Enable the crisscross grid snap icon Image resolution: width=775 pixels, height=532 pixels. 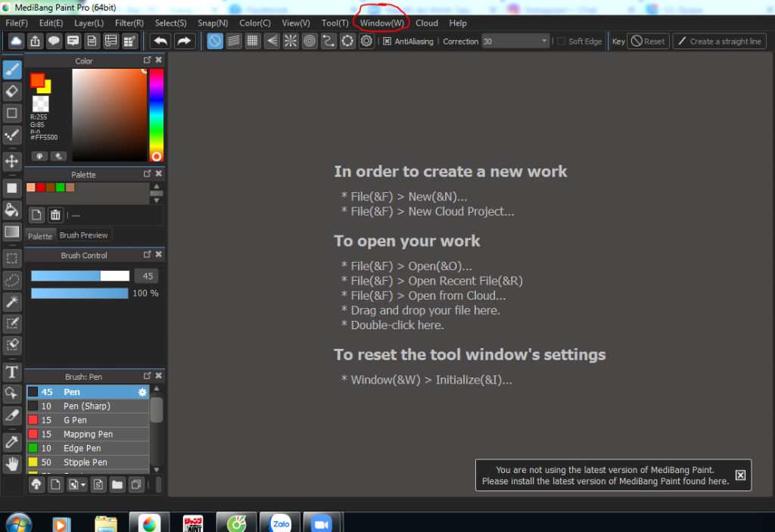(x=253, y=41)
